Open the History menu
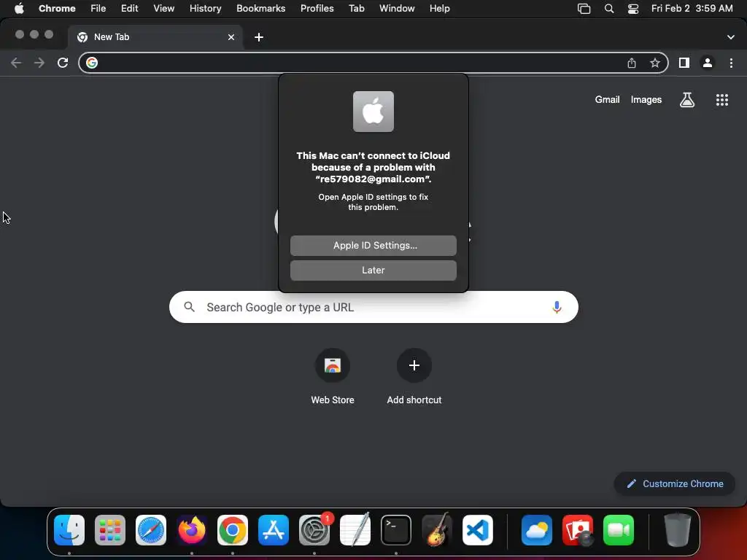 tap(205, 9)
